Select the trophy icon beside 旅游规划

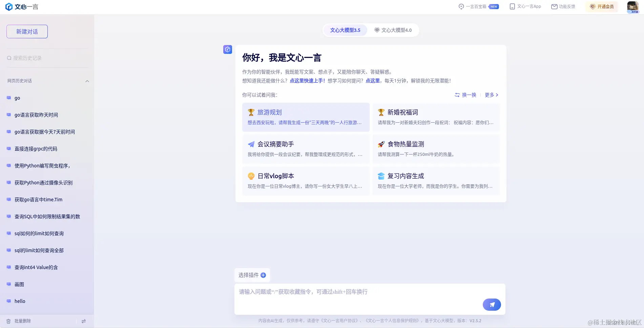[251, 112]
